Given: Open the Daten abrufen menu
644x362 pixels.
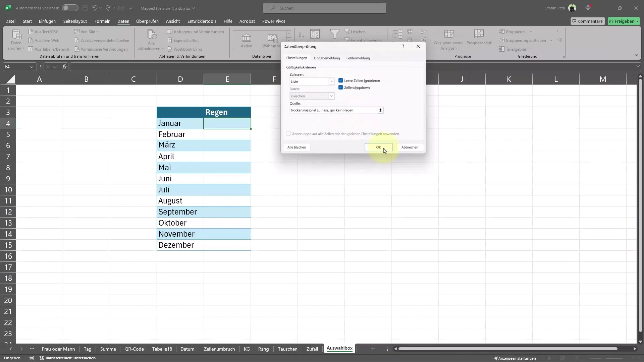Looking at the screenshot, I should [16, 40].
